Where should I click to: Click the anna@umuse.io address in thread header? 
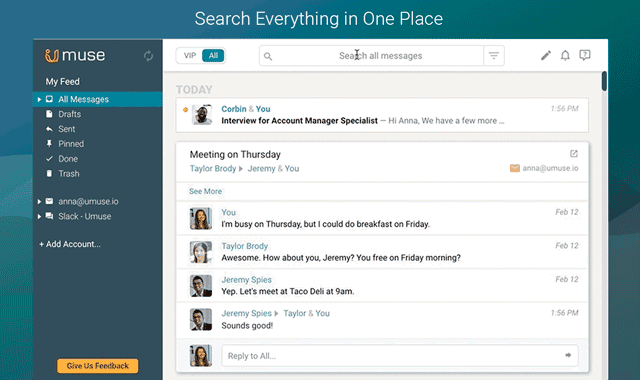coord(550,168)
